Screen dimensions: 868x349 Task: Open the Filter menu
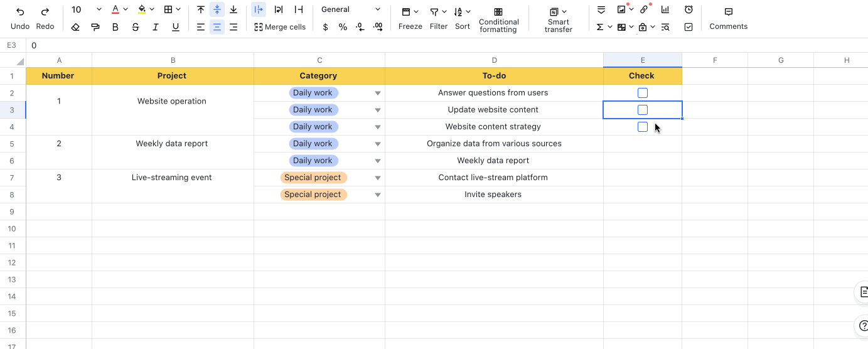tap(438, 18)
